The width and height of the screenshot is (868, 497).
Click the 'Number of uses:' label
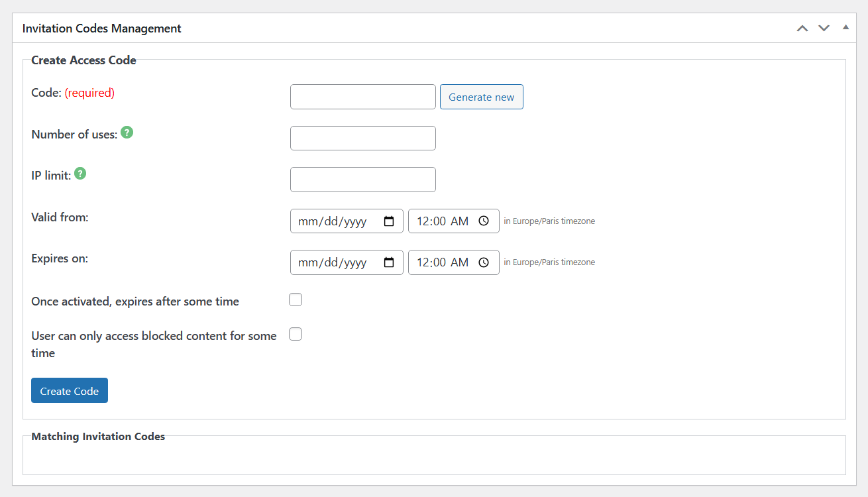coord(74,134)
